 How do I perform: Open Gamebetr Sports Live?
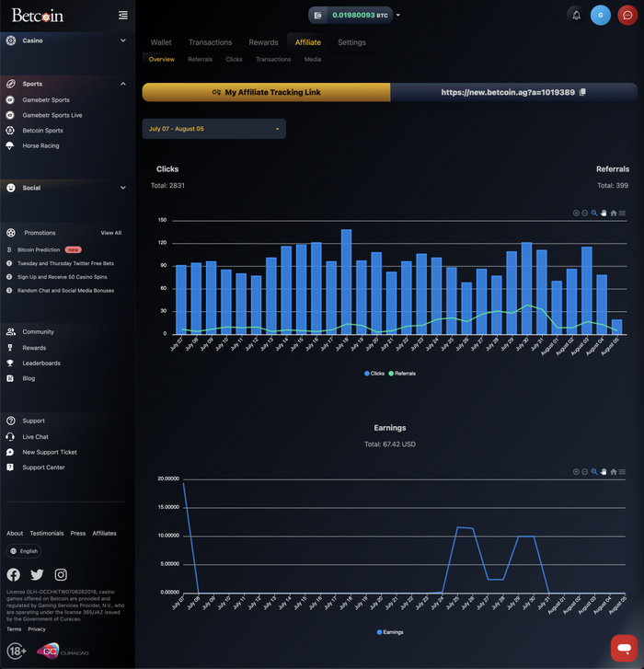click(x=52, y=115)
